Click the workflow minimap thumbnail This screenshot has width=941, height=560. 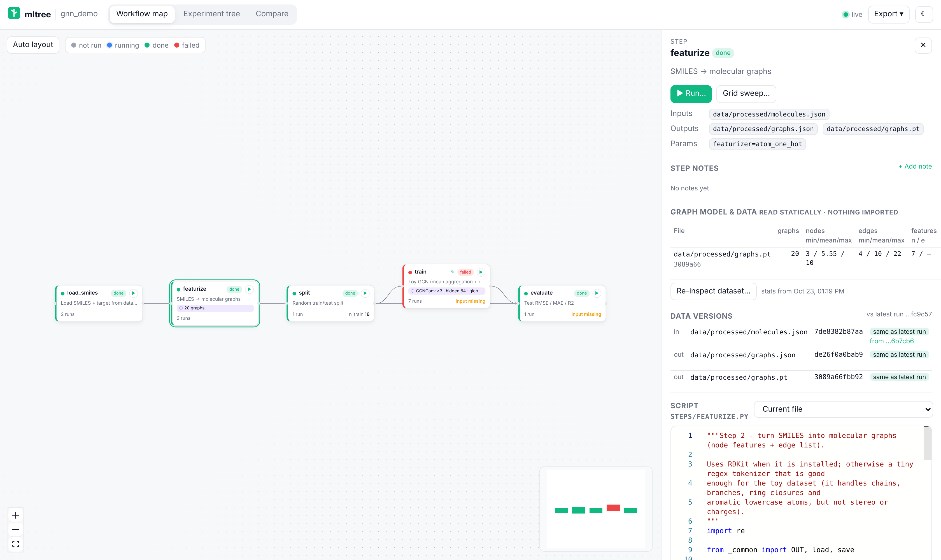coord(596,509)
